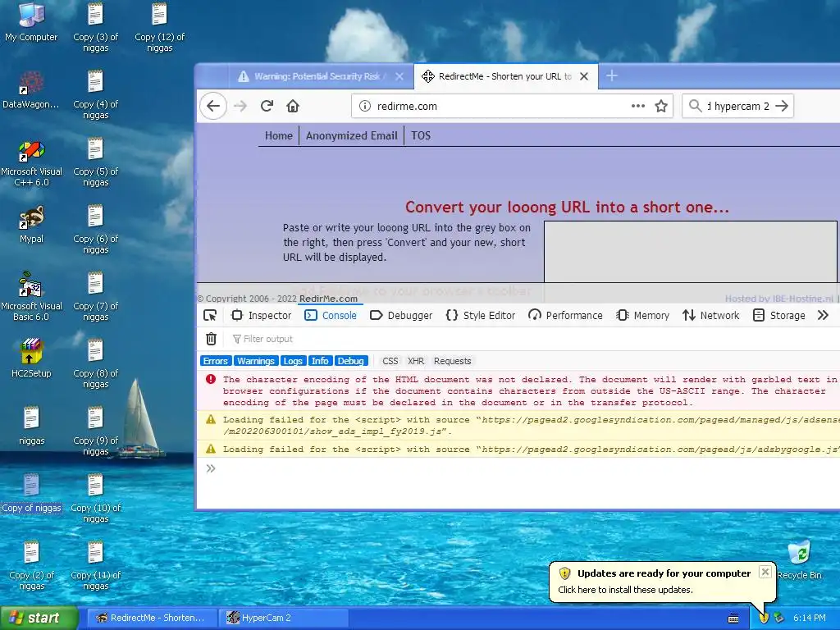840x630 pixels.
Task: Submit search with the go arrow
Action: [782, 106]
